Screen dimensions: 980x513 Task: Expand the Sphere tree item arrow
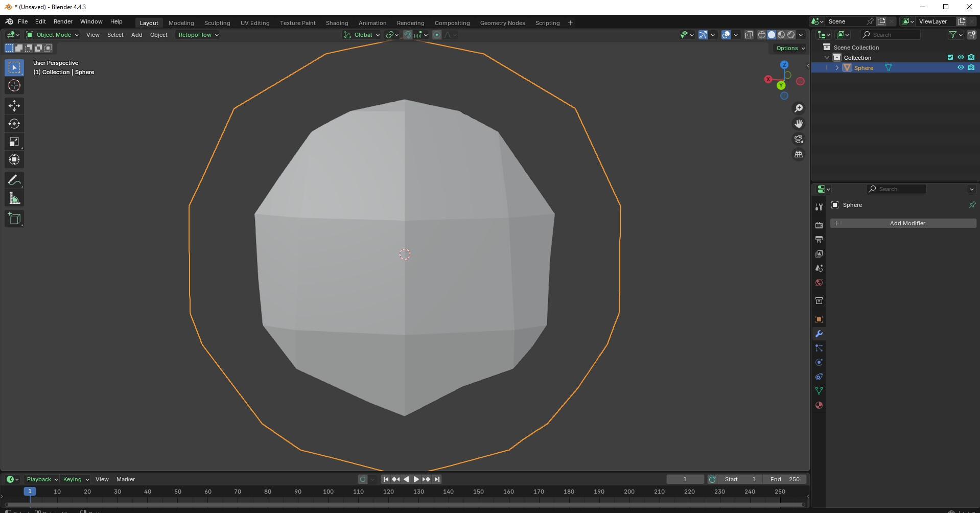click(x=837, y=67)
